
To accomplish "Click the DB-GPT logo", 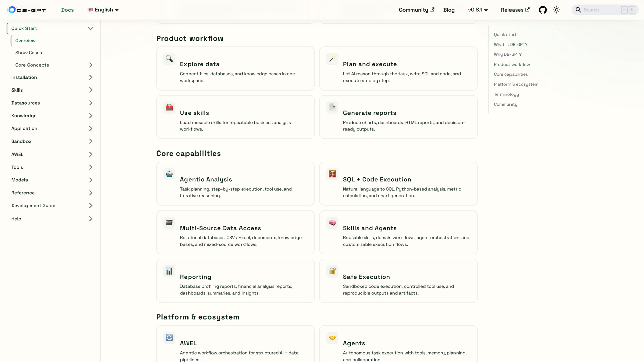I will point(26,10).
